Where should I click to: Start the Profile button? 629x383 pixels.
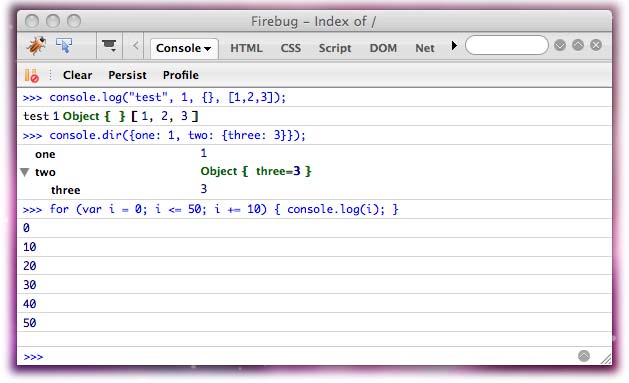coord(181,75)
